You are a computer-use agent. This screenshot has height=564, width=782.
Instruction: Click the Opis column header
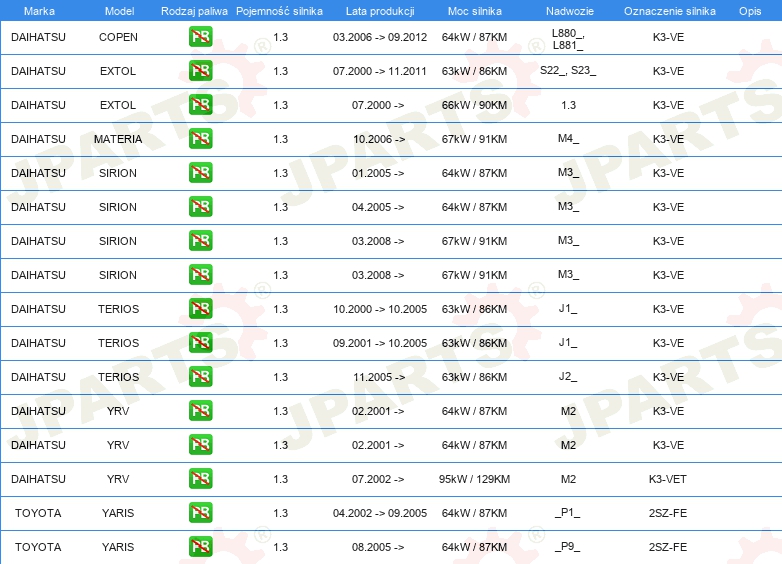click(x=750, y=11)
